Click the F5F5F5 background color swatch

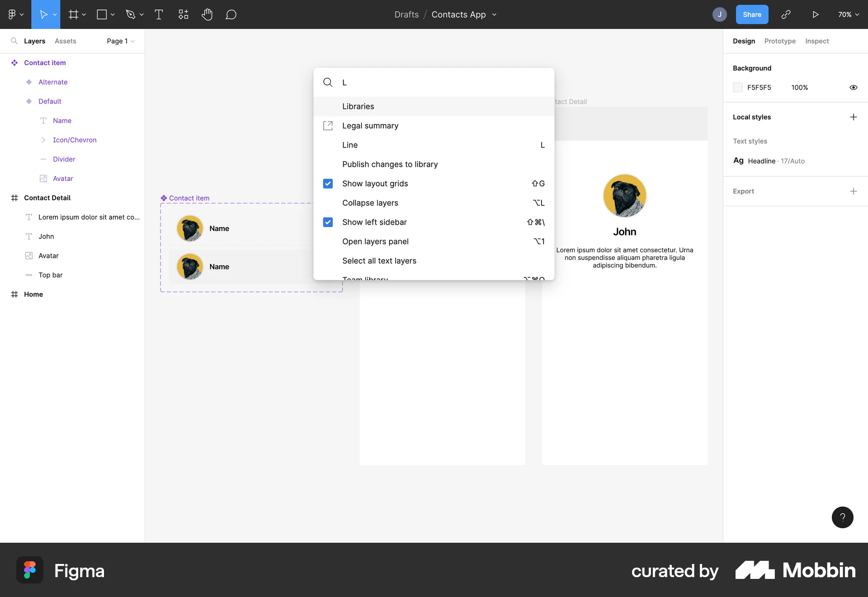pyautogui.click(x=738, y=87)
